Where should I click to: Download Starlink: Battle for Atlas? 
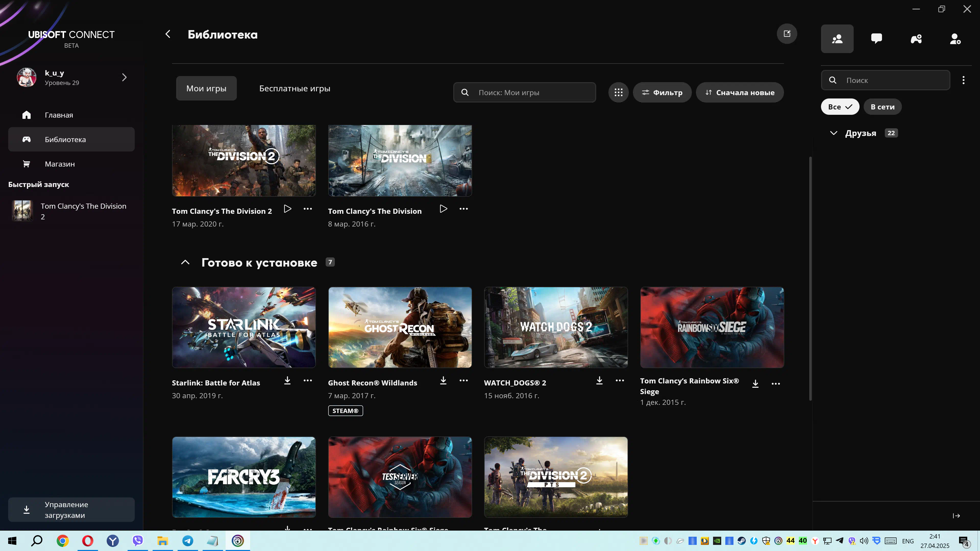click(x=287, y=380)
